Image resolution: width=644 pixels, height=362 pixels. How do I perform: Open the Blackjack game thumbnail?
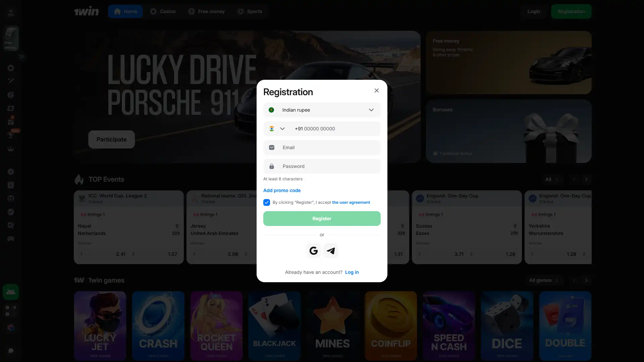click(274, 326)
